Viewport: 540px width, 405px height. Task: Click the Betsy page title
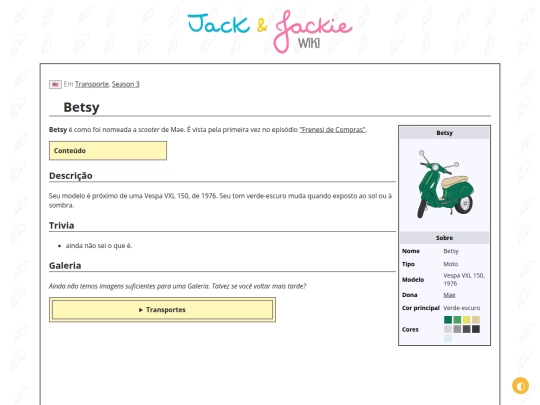point(81,107)
